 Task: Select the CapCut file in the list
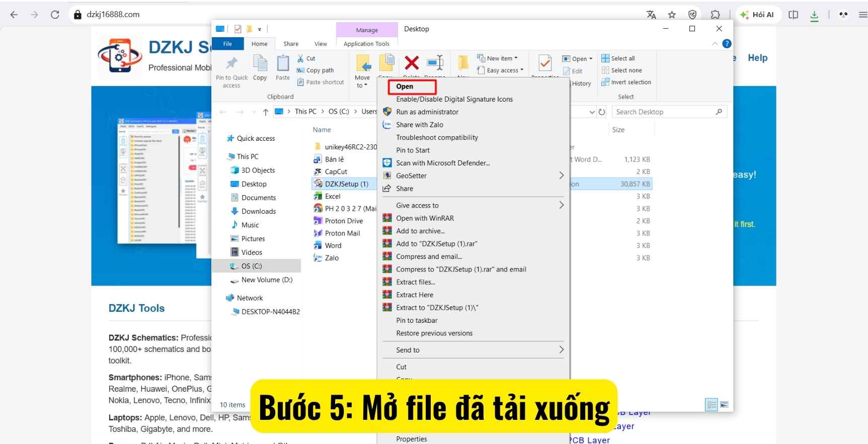[x=336, y=171]
